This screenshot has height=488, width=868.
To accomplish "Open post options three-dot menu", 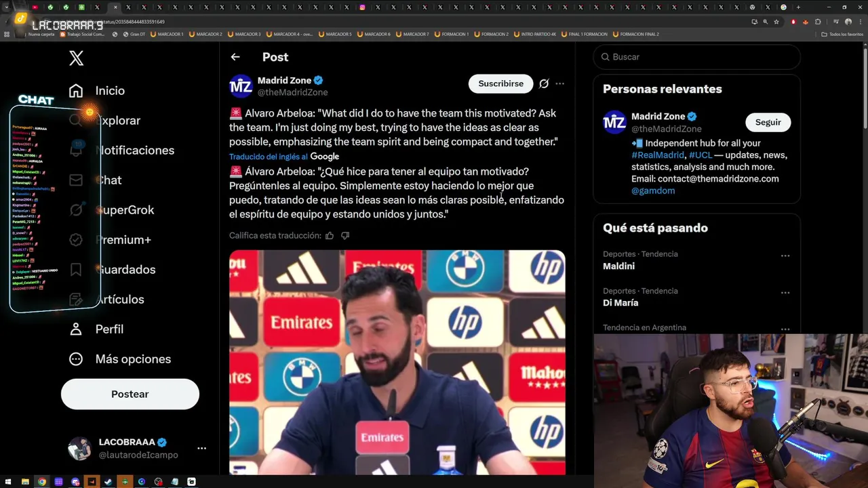I will pyautogui.click(x=559, y=83).
